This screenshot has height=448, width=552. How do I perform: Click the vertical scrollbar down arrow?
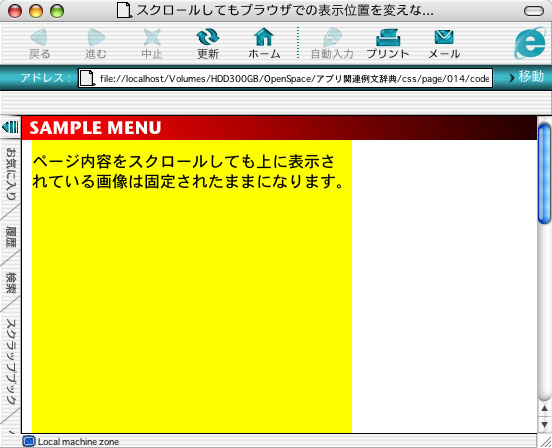[x=544, y=424]
